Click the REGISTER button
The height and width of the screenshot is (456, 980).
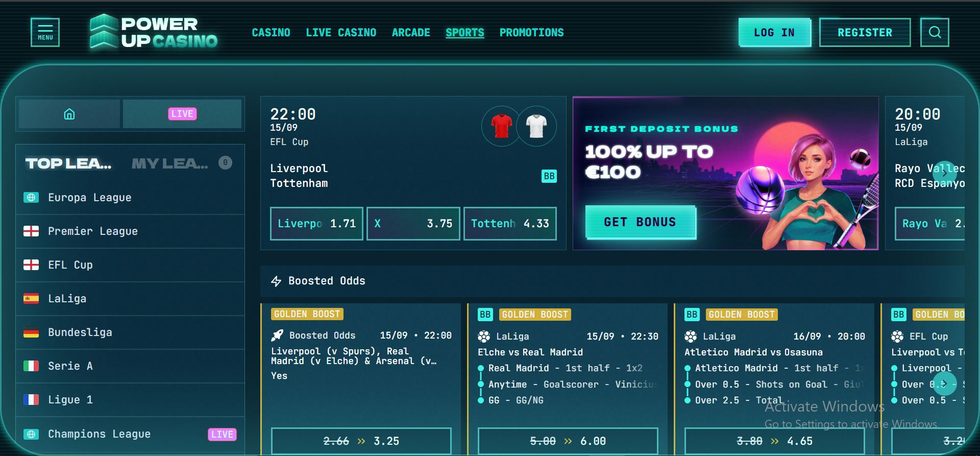pyautogui.click(x=865, y=33)
